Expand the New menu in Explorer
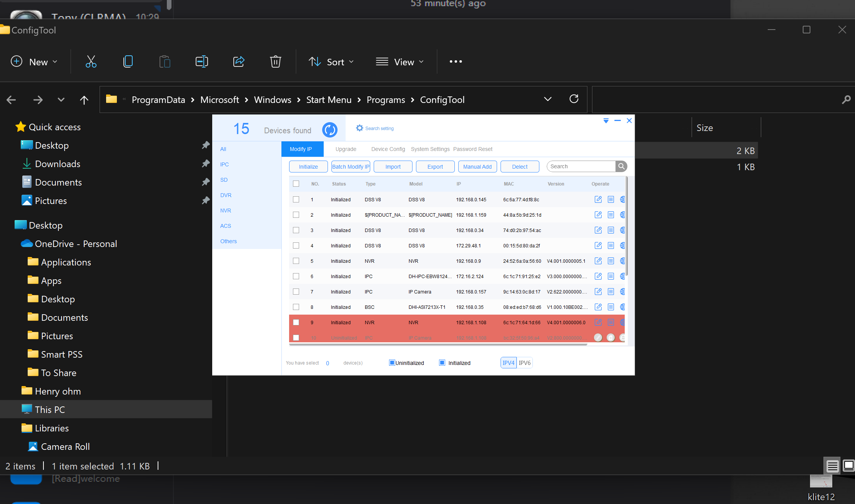The width and height of the screenshot is (855, 504). coord(34,61)
